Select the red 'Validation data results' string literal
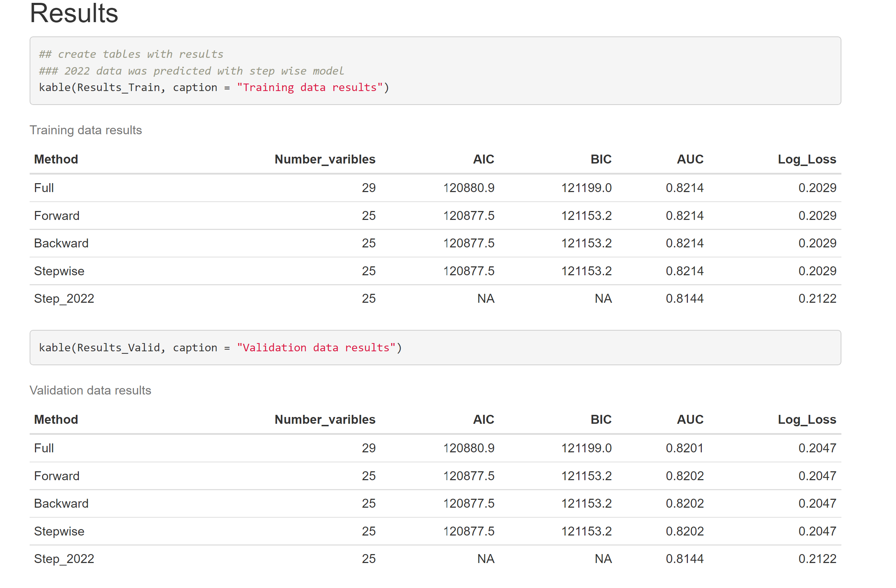896x588 pixels. 316,347
